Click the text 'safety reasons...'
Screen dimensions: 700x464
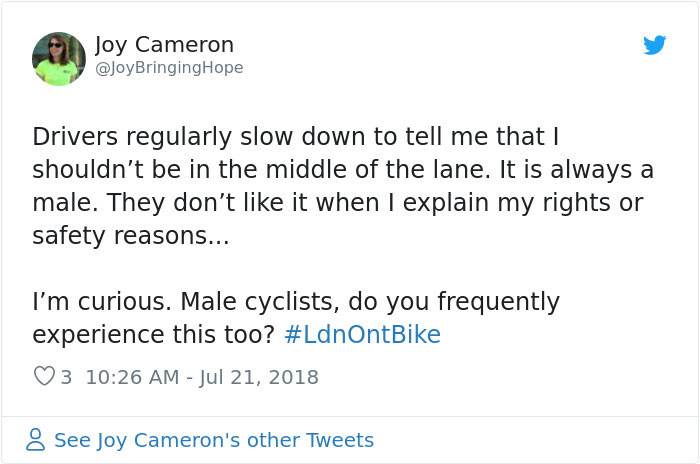(130, 235)
